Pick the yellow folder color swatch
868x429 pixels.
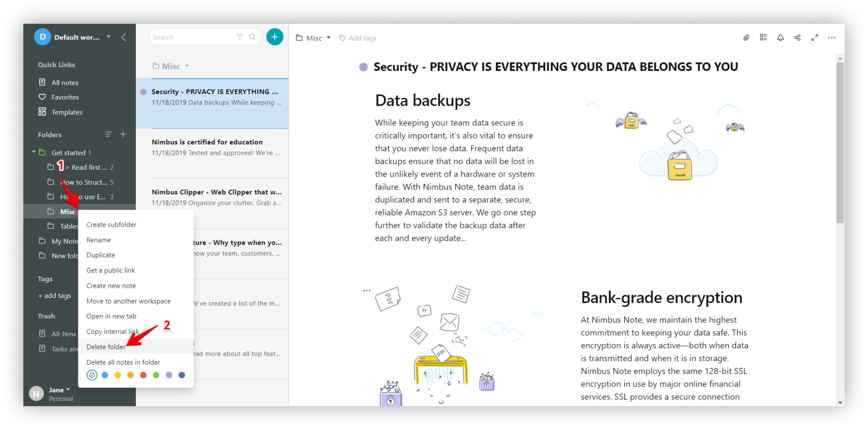(118, 375)
